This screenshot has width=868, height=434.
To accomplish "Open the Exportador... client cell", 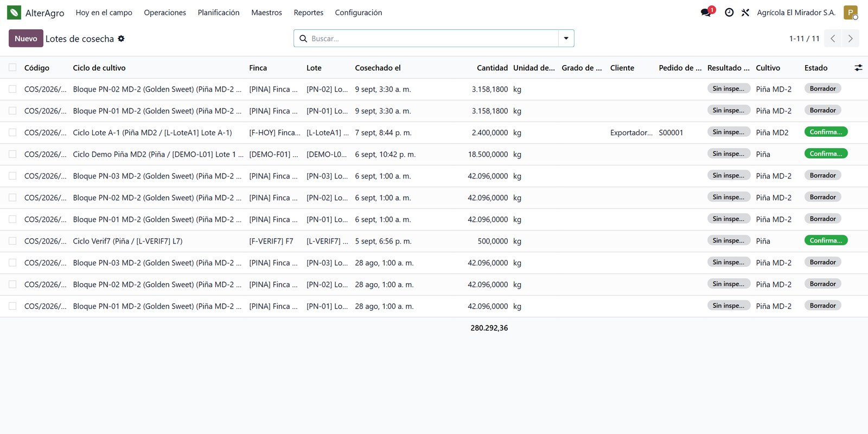I will tap(631, 132).
